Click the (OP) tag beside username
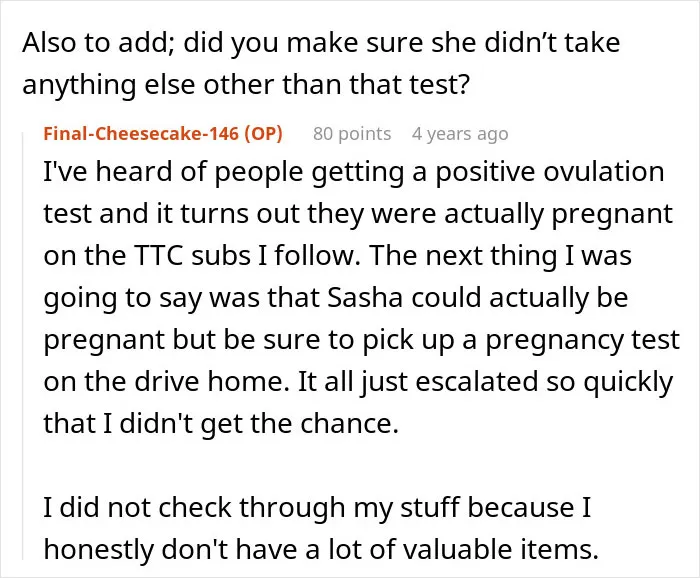The height and width of the screenshot is (578, 700). pyautogui.click(x=263, y=133)
